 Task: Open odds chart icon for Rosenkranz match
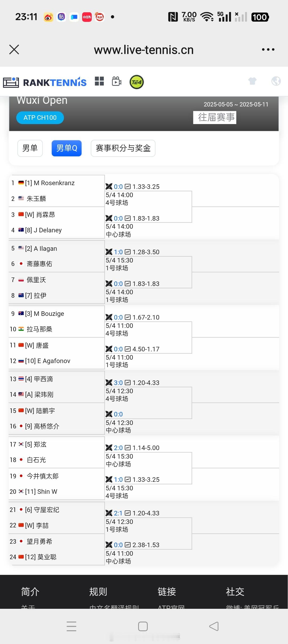[128, 186]
